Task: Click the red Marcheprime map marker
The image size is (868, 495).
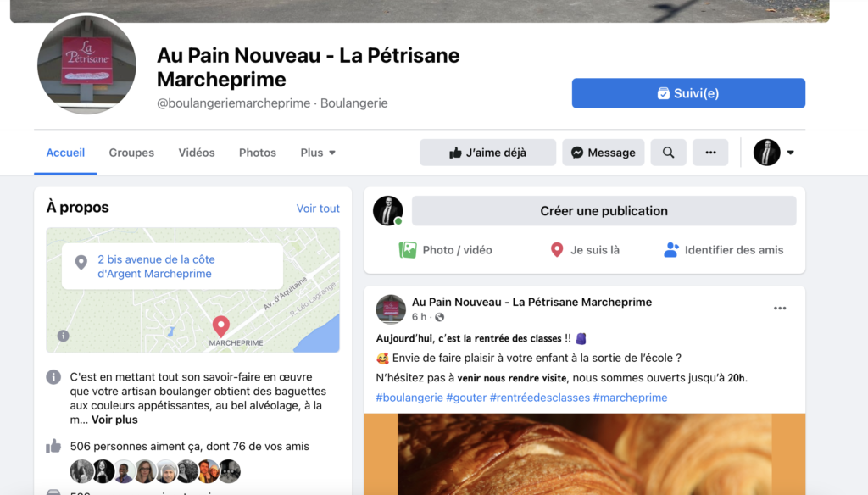Action: click(221, 326)
